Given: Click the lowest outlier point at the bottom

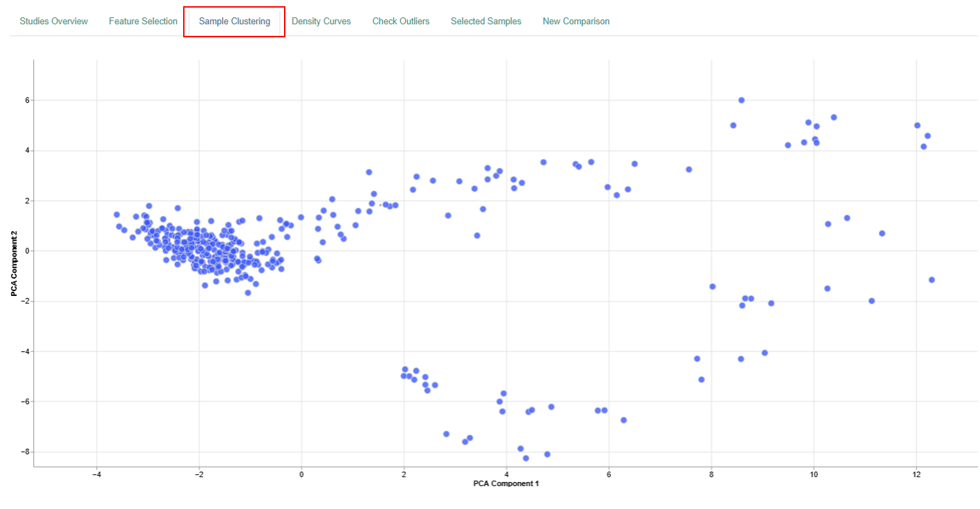Looking at the screenshot, I should [525, 458].
